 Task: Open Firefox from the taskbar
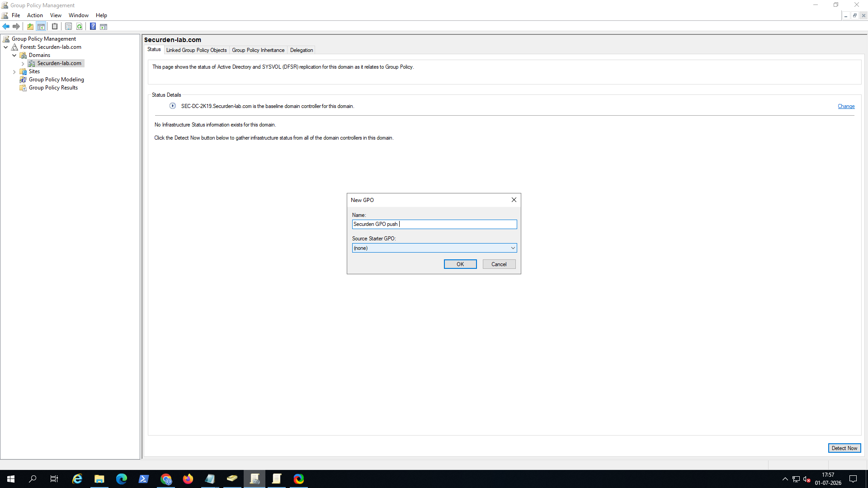(188, 479)
